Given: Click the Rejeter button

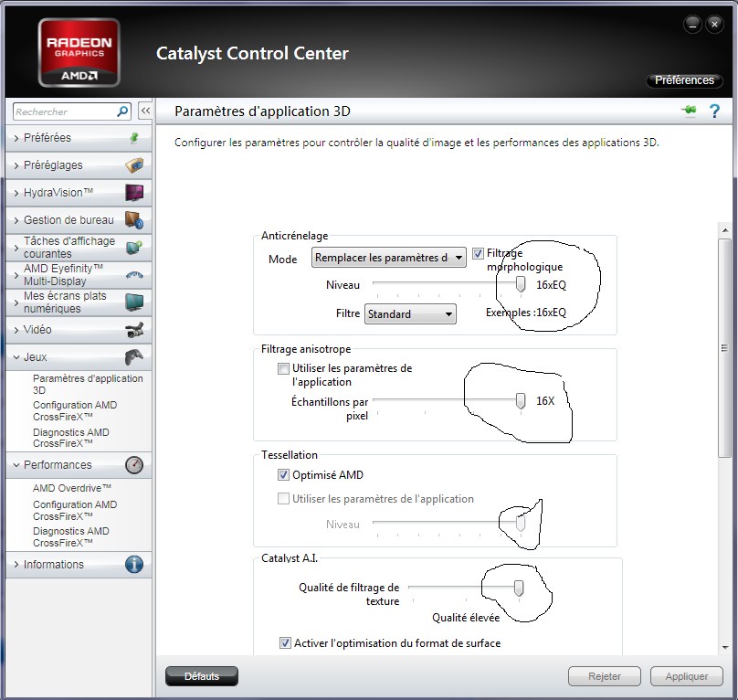Looking at the screenshot, I should [x=605, y=676].
